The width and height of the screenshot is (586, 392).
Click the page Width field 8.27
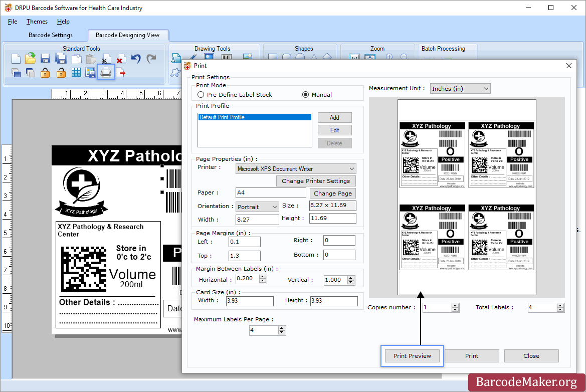[x=257, y=220]
